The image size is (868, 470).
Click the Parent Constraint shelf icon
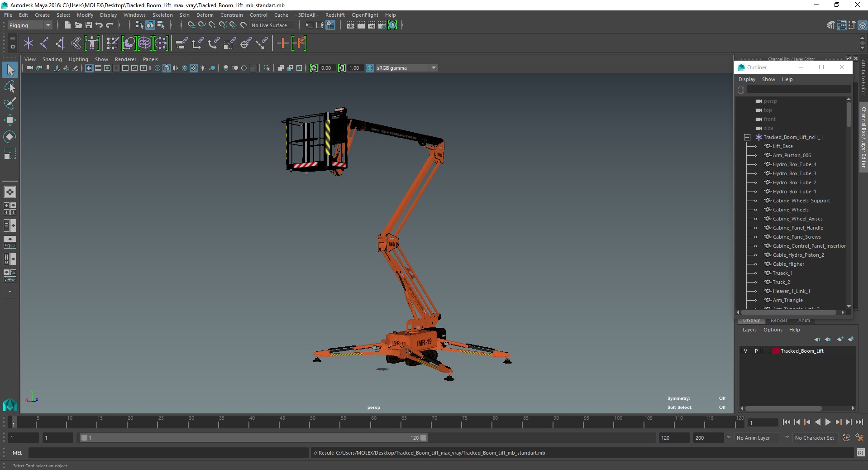coord(181,43)
